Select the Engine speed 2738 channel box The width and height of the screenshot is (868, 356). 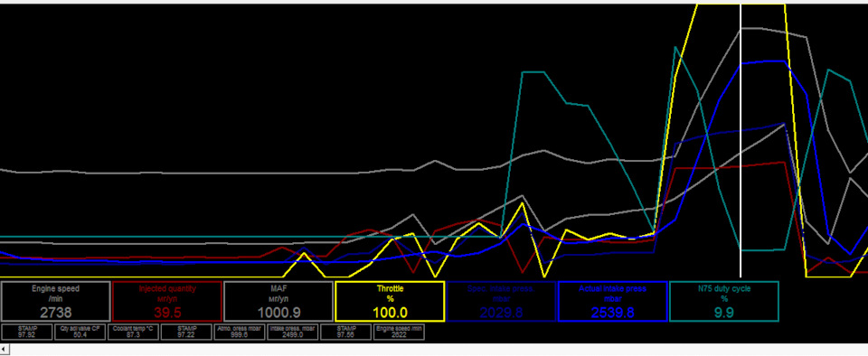click(x=56, y=301)
